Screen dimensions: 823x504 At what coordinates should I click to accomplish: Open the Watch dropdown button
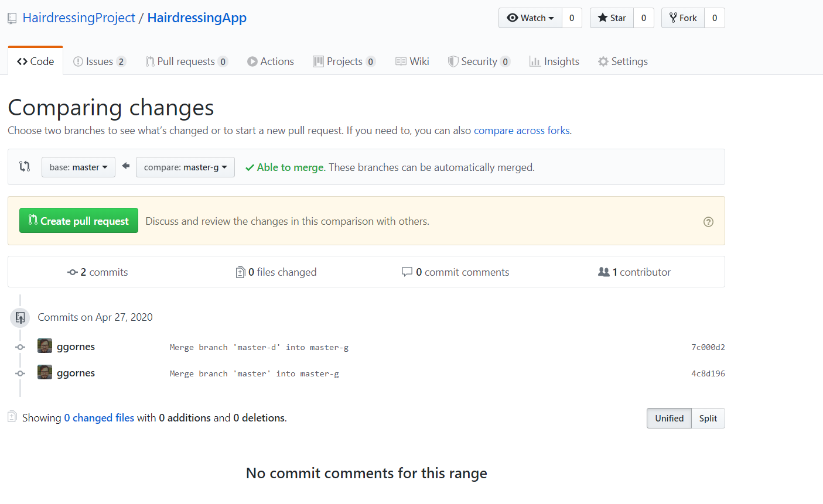pos(530,18)
